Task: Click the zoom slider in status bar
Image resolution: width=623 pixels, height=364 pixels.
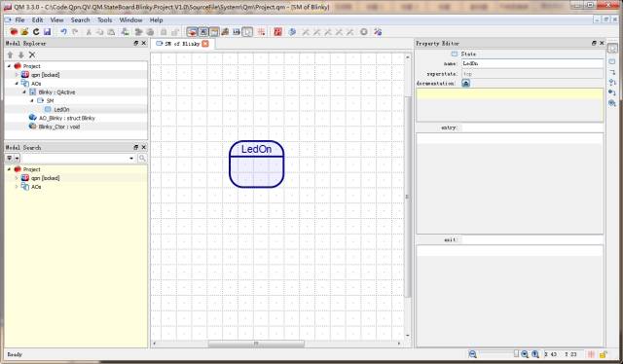Action: [x=499, y=354]
